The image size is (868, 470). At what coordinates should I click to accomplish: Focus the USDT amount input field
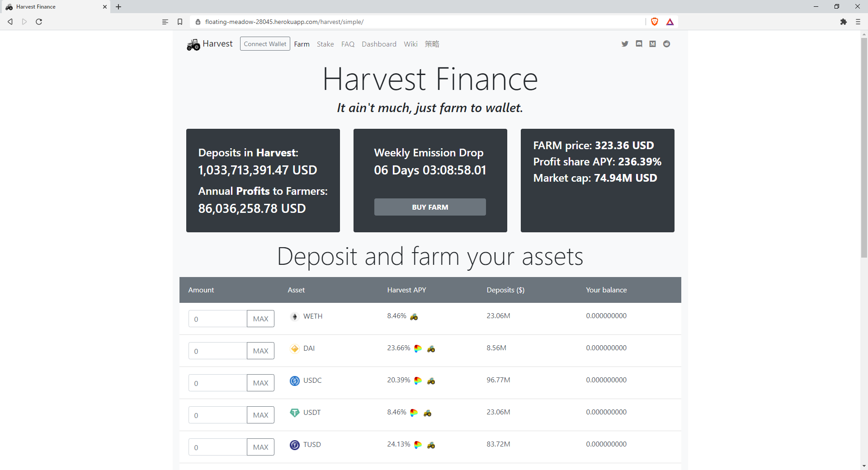(x=218, y=415)
